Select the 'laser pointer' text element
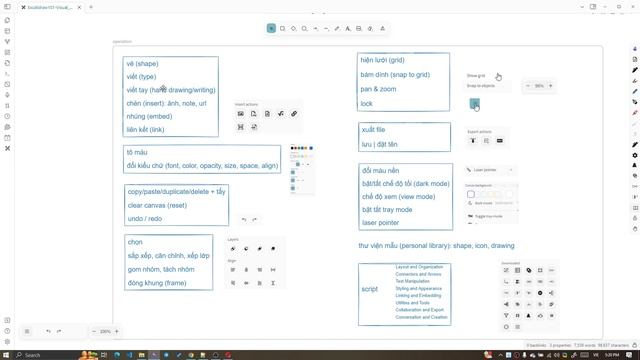 380,223
